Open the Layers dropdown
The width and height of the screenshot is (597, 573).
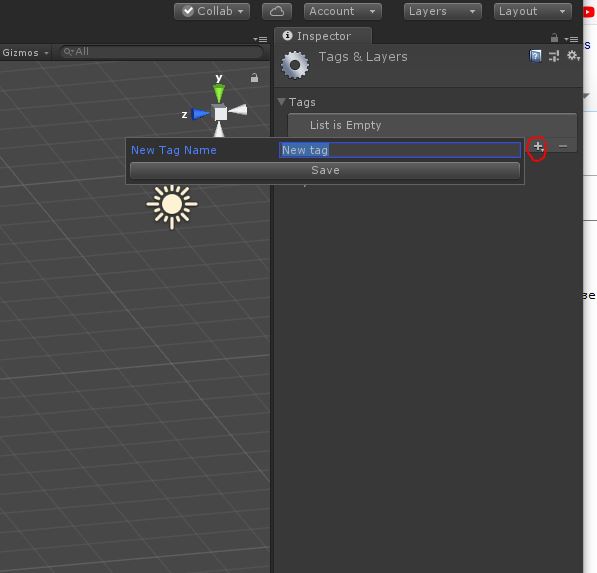[x=442, y=11]
